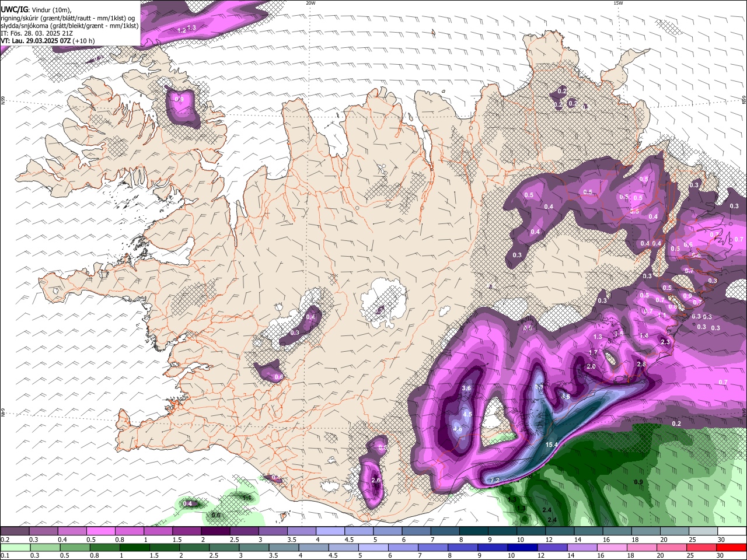Click the 2.3 value on the east coast
Image resolution: width=747 pixels, height=560 pixels.
pyautogui.click(x=665, y=342)
